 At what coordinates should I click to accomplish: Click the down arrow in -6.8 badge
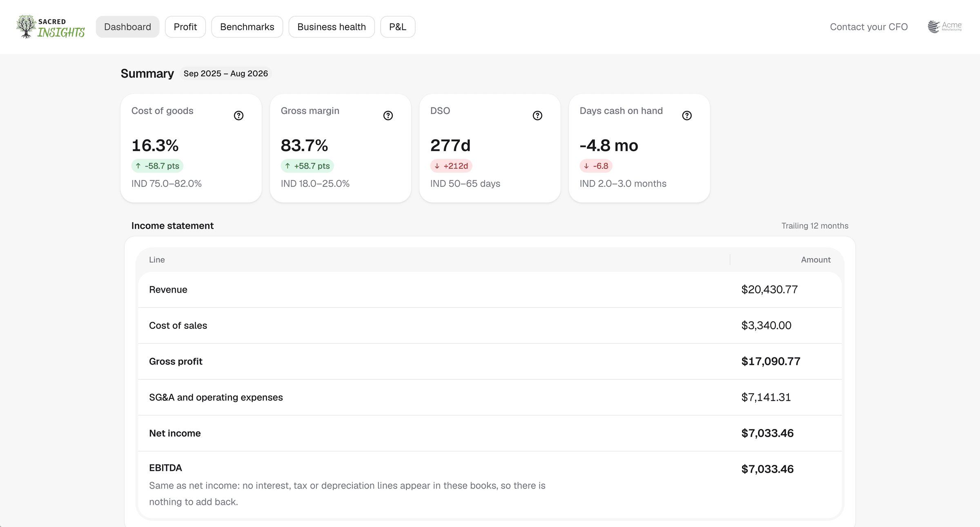[586, 166]
